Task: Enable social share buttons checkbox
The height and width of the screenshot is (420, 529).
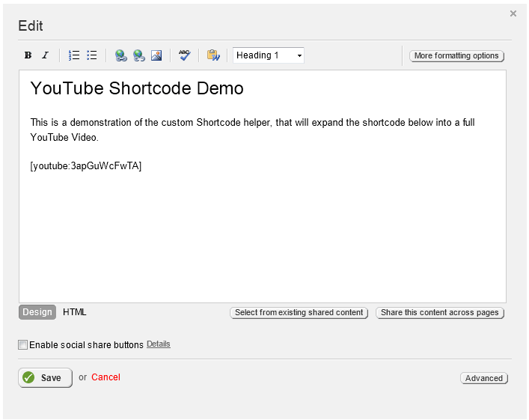Action: [23, 345]
